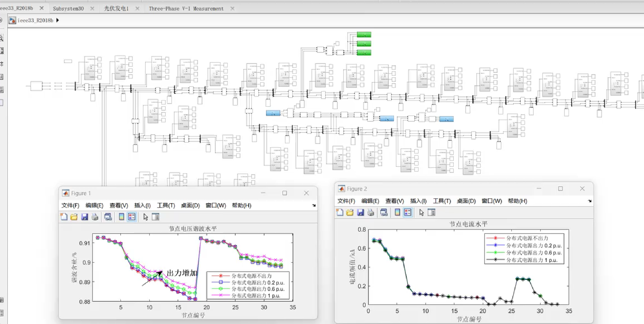
Task: Click dock arrow in Figure 2 menu bar
Action: (590, 201)
